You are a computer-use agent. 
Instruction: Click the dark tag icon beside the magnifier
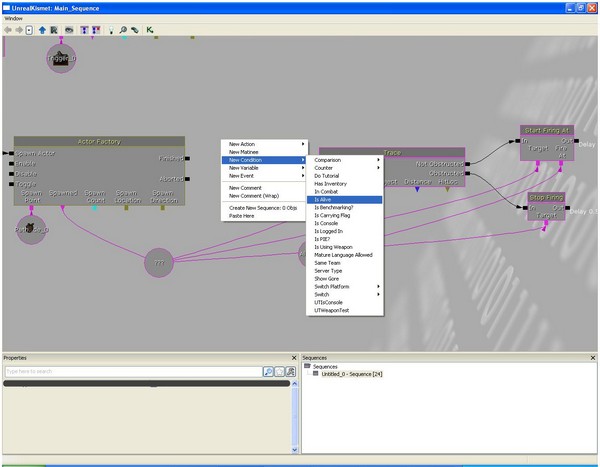135,30
